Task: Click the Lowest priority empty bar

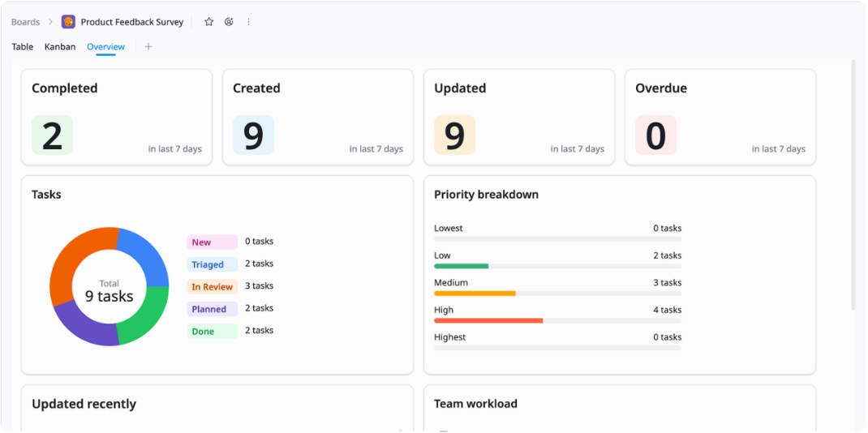Action: click(x=557, y=239)
